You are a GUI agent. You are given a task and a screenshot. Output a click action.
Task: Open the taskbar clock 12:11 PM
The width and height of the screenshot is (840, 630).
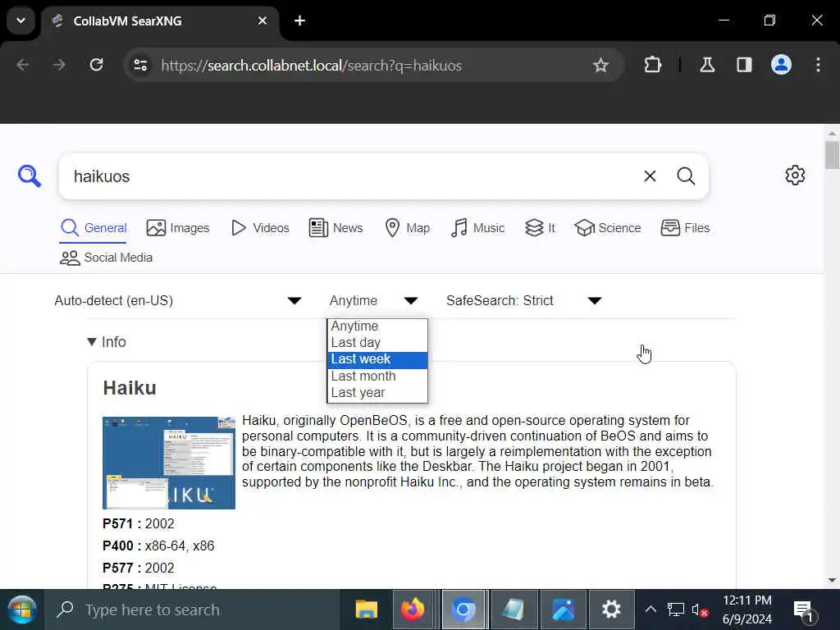pos(746,609)
